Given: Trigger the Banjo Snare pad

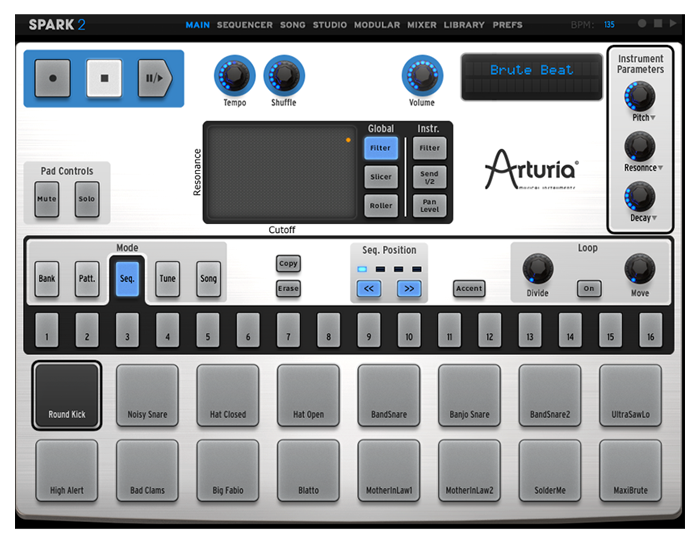Looking at the screenshot, I should click(x=469, y=395).
